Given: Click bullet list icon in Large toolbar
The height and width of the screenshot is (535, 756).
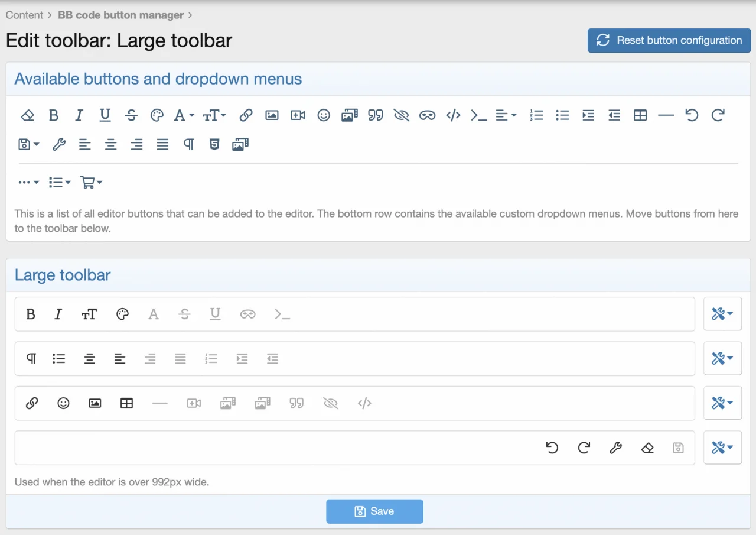Looking at the screenshot, I should (x=59, y=359).
